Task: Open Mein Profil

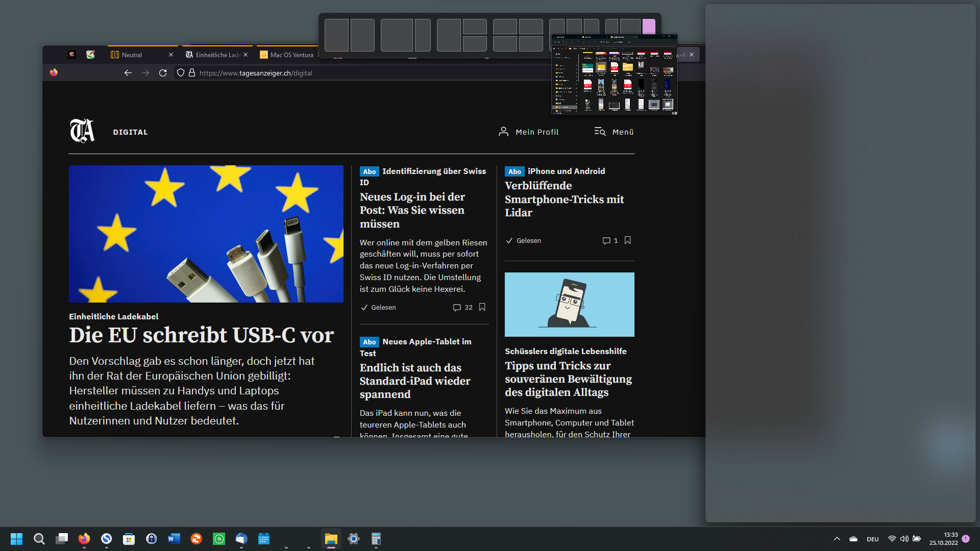Action: (x=537, y=132)
